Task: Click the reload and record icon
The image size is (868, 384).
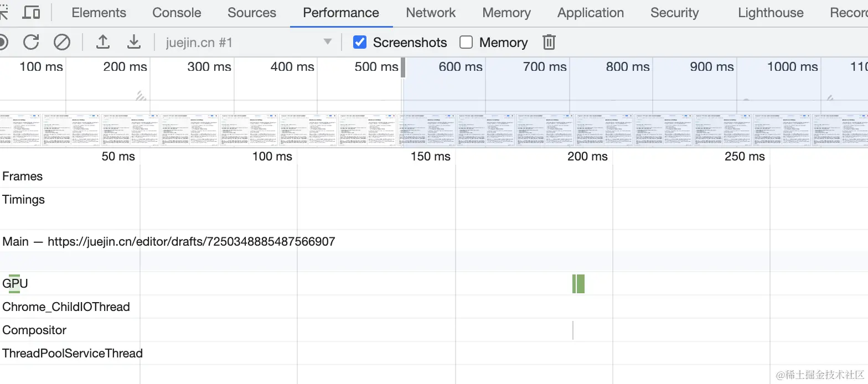Action: click(31, 42)
